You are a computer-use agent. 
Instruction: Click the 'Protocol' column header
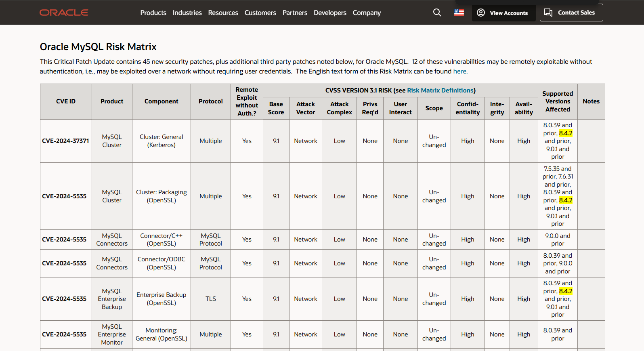click(x=211, y=101)
